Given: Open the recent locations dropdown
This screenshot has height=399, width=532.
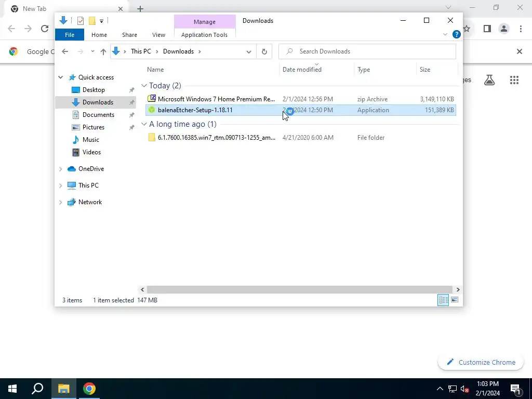Looking at the screenshot, I should [x=92, y=51].
